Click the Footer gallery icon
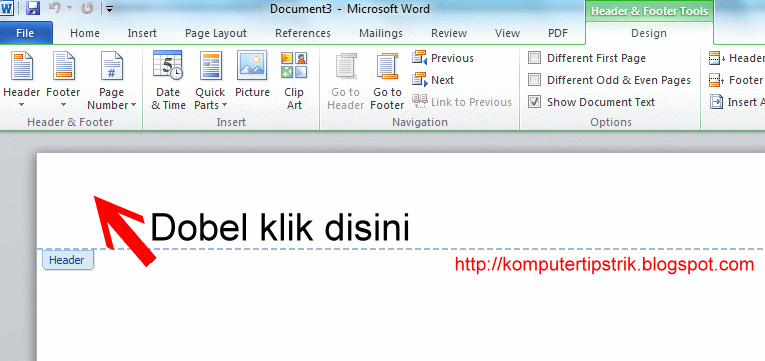The width and height of the screenshot is (765, 361). pos(63,66)
